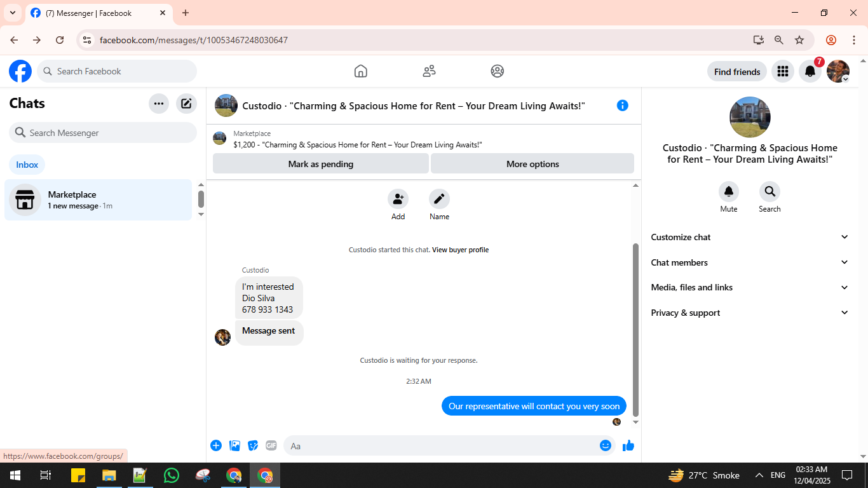This screenshot has height=488, width=868.
Task: Open the Groups icon in top navigation
Action: click(498, 71)
